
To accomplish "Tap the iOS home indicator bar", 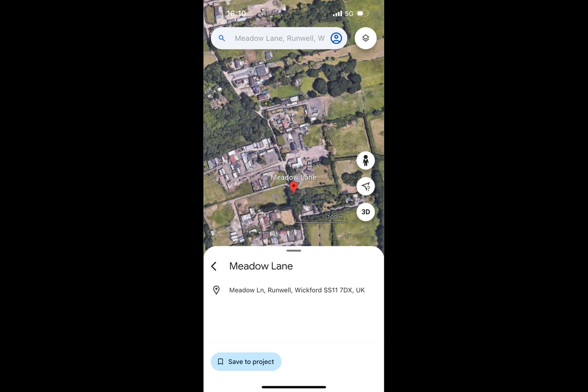I will pyautogui.click(x=294, y=387).
